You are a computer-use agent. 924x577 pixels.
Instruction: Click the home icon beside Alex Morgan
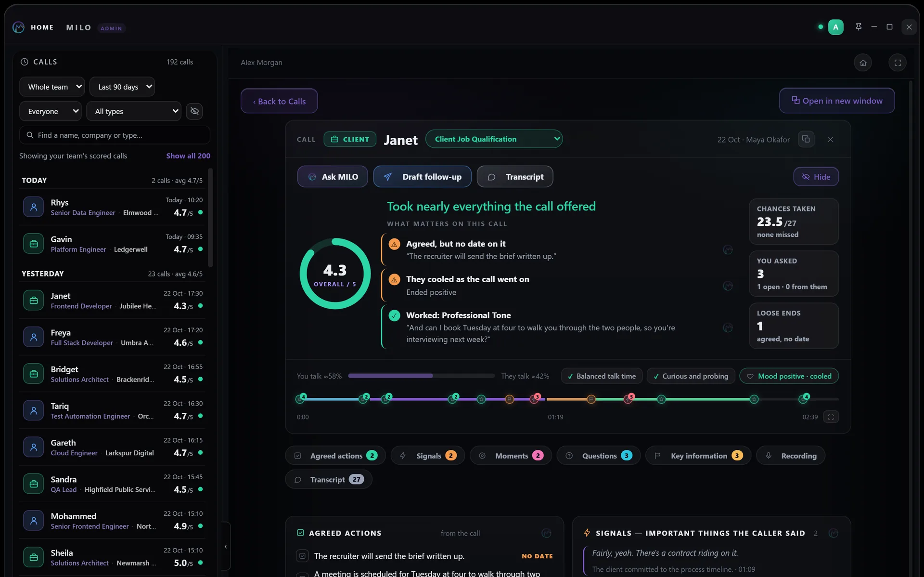pos(863,63)
